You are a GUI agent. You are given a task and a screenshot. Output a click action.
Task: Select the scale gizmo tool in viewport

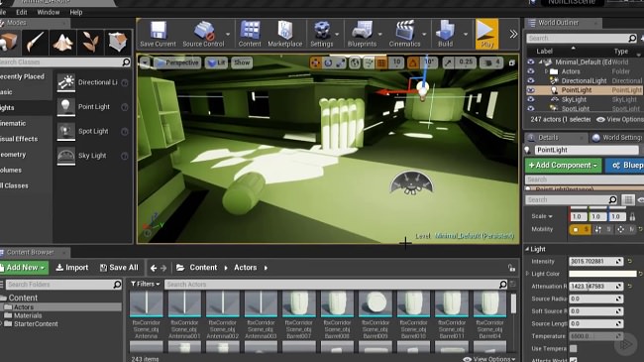[x=341, y=62]
